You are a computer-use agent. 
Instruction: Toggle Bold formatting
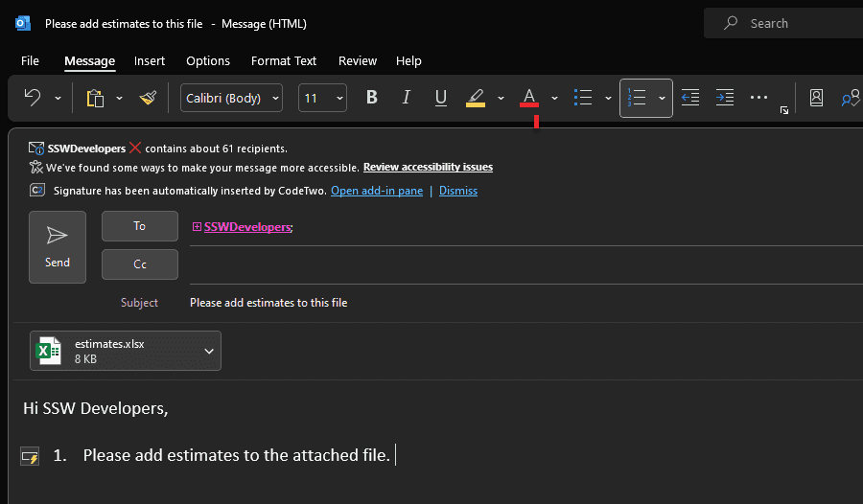(x=372, y=98)
